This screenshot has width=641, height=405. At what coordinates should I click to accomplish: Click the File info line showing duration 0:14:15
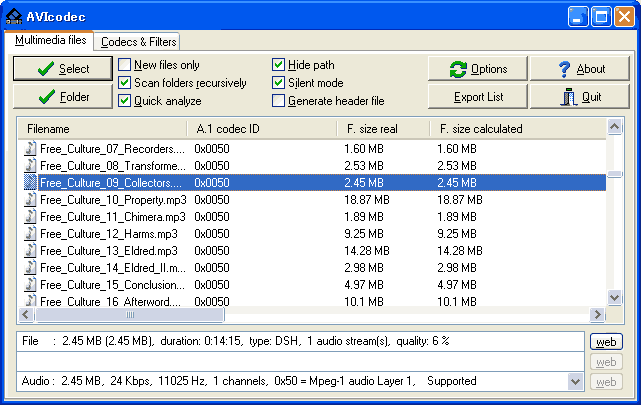point(300,341)
